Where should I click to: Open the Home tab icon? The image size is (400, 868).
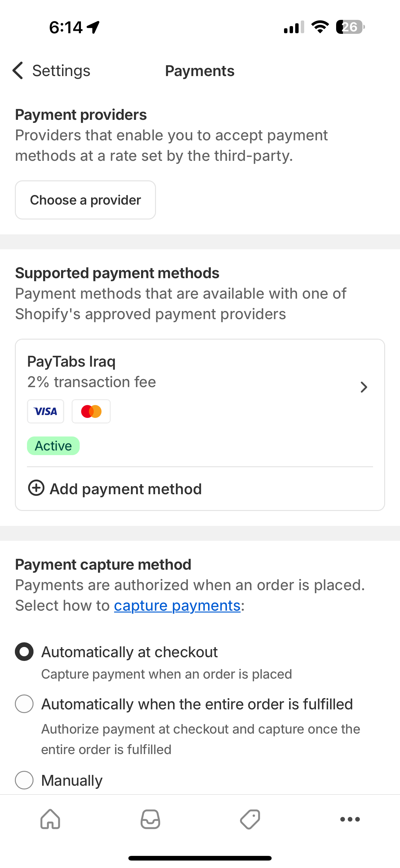50,819
